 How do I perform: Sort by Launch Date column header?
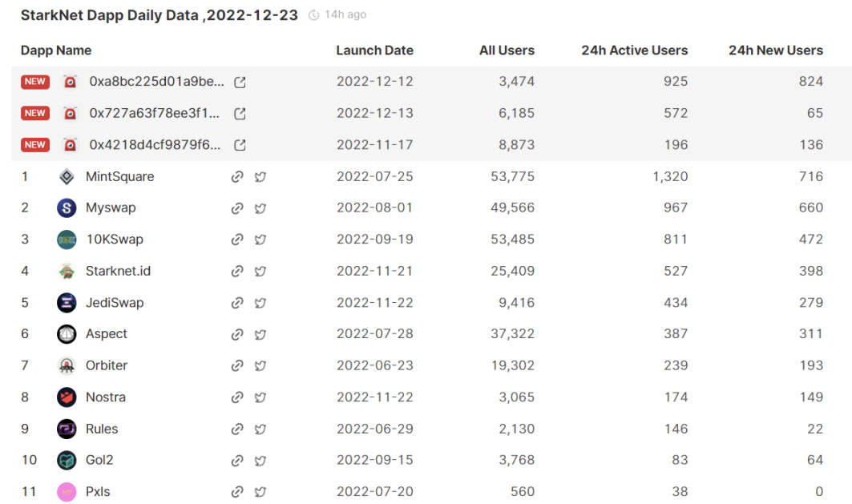coord(374,50)
